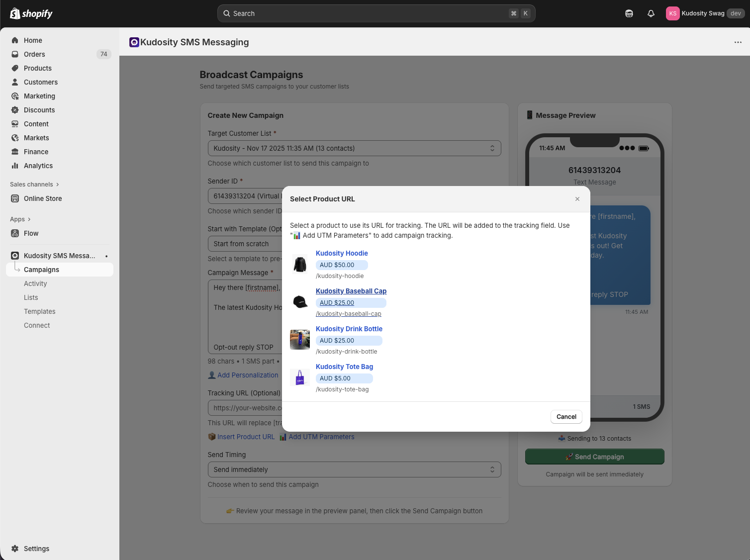This screenshot has width=750, height=560.
Task: Close the Select Product URL dialog
Action: coord(577,199)
